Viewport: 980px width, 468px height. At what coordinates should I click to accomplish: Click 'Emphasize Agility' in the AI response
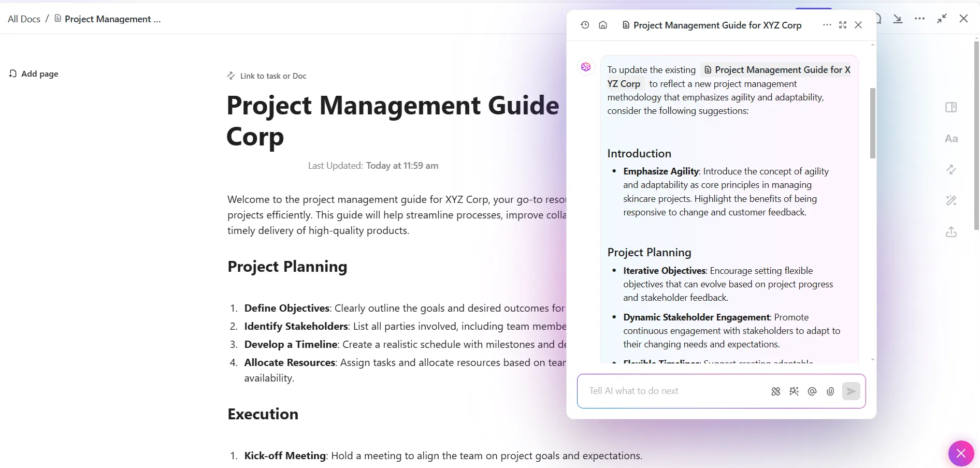coord(661,171)
